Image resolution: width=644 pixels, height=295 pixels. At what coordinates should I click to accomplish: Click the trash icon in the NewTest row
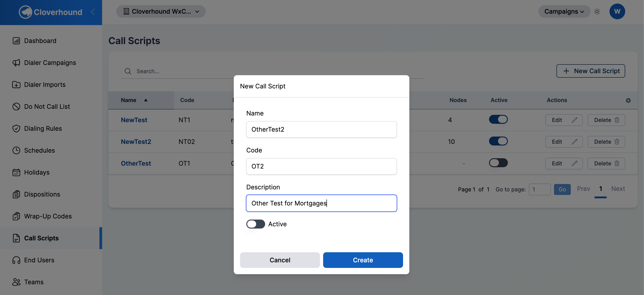tap(617, 120)
